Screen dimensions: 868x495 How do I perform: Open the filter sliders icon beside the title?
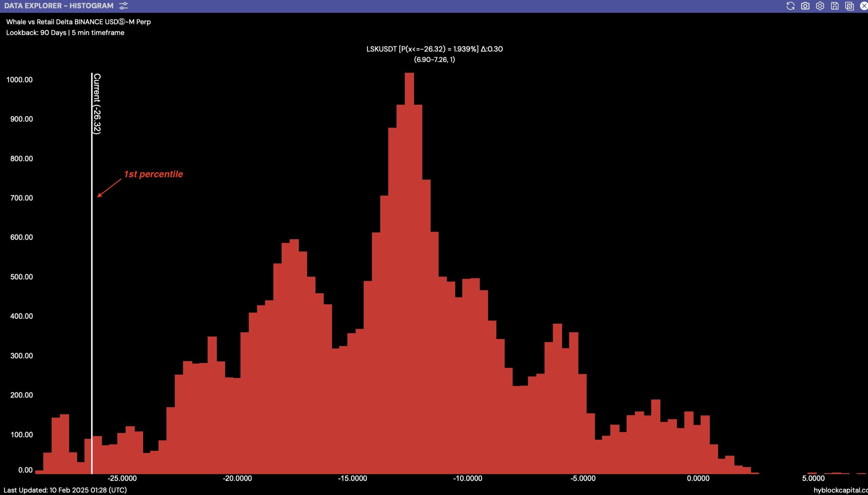point(123,6)
